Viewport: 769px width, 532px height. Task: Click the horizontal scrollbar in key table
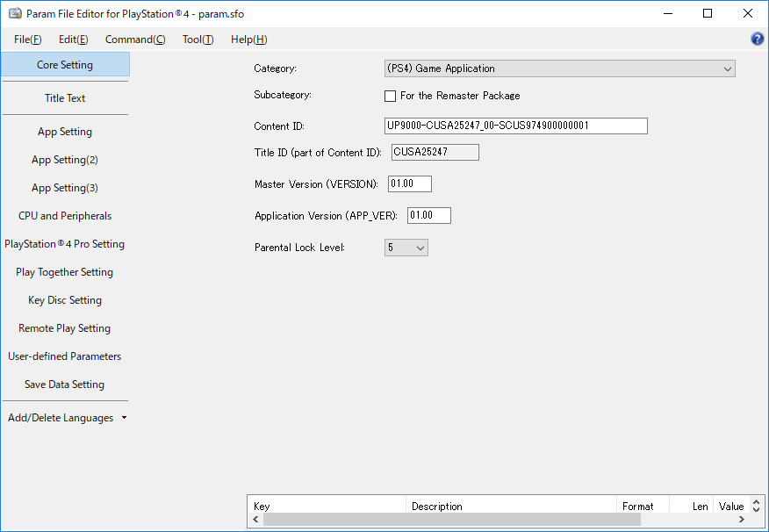452,519
